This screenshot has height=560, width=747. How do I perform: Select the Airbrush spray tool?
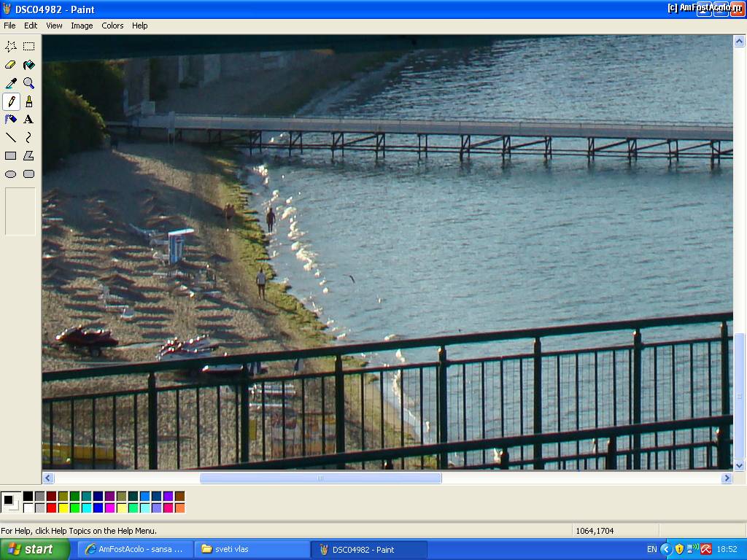click(11, 119)
